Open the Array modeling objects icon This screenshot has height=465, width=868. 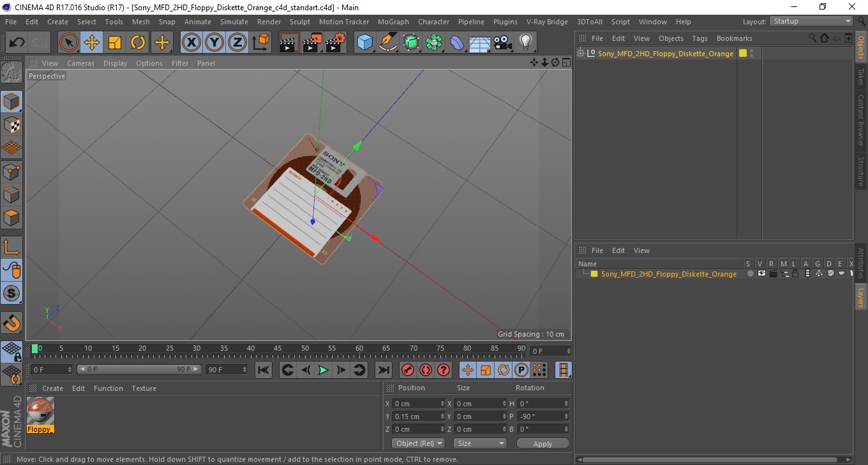[434, 43]
